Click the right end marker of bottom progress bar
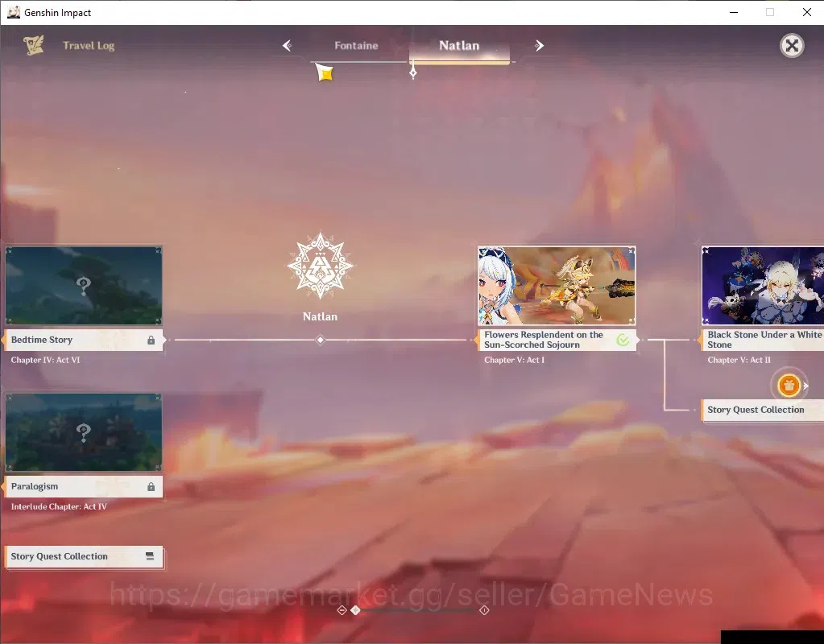Viewport: 824px width, 644px height. click(485, 610)
